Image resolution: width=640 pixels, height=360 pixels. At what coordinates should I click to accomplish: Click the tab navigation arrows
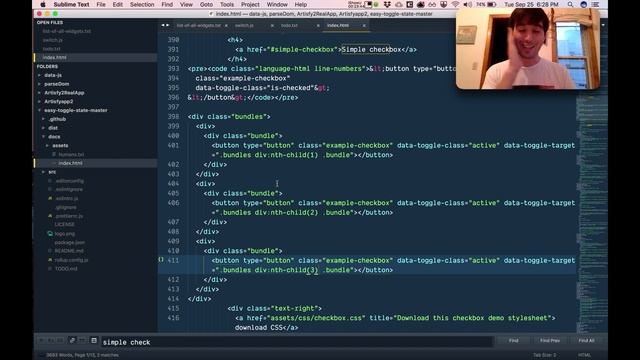click(165, 25)
